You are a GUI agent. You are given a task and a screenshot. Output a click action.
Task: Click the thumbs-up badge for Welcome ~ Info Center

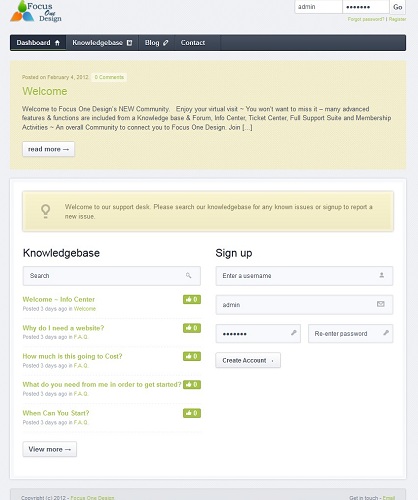click(192, 299)
